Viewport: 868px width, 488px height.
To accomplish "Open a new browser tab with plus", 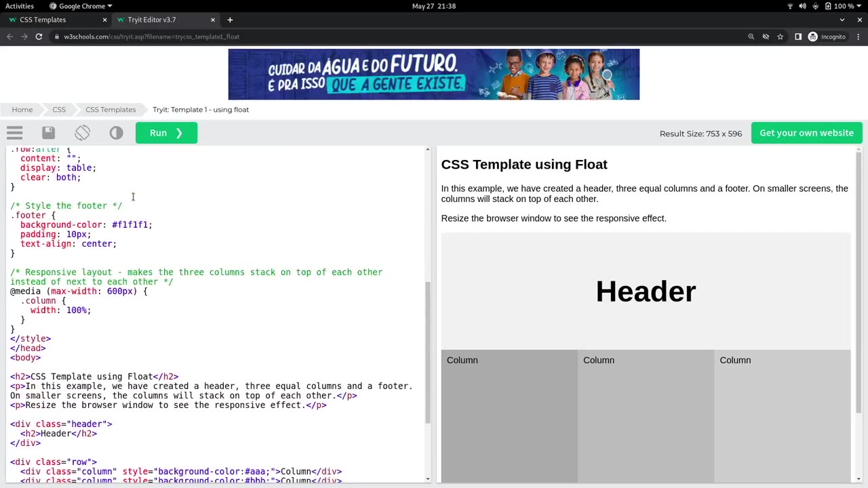I will tap(230, 20).
